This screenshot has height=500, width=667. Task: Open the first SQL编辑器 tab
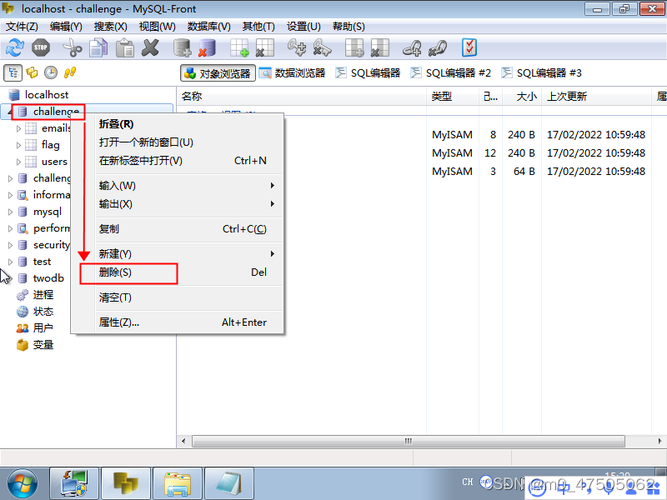point(368,73)
